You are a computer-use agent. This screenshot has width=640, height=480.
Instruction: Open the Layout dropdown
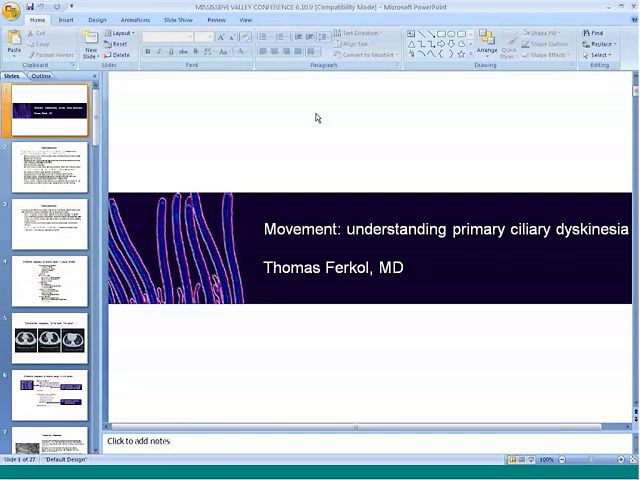[x=119, y=33]
